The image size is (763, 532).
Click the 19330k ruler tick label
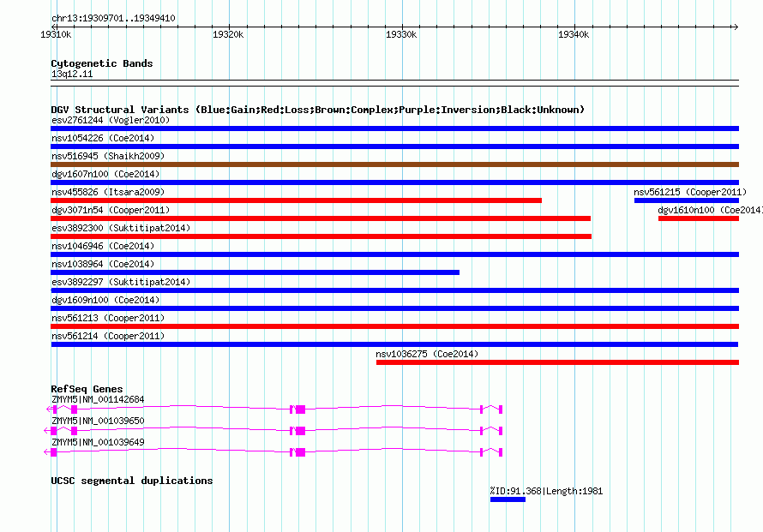tap(401, 34)
